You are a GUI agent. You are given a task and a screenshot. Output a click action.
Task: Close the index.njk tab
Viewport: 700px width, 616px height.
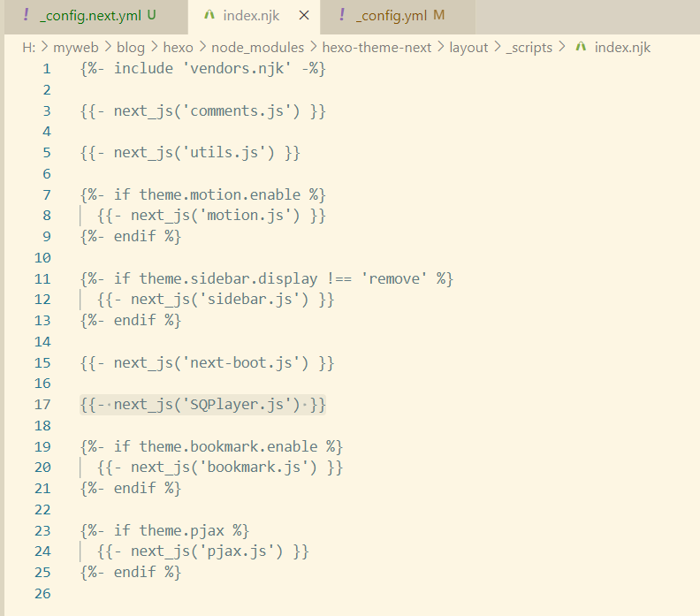coord(304,16)
